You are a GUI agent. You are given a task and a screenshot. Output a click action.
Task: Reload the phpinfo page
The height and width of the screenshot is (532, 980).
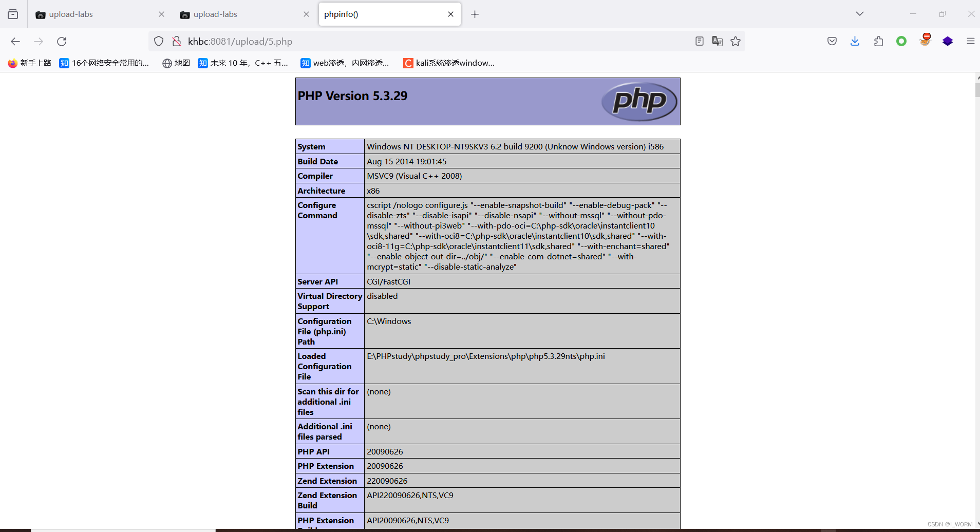[62, 42]
